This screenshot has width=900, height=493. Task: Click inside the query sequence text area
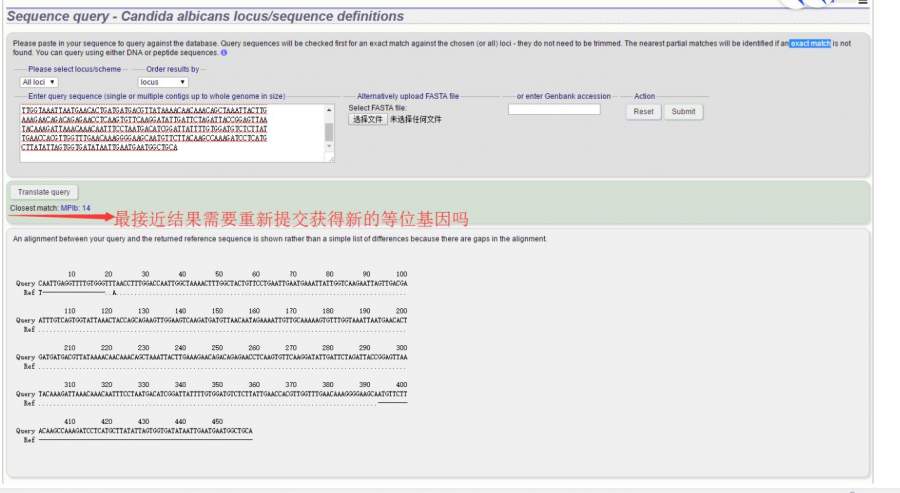(x=172, y=133)
